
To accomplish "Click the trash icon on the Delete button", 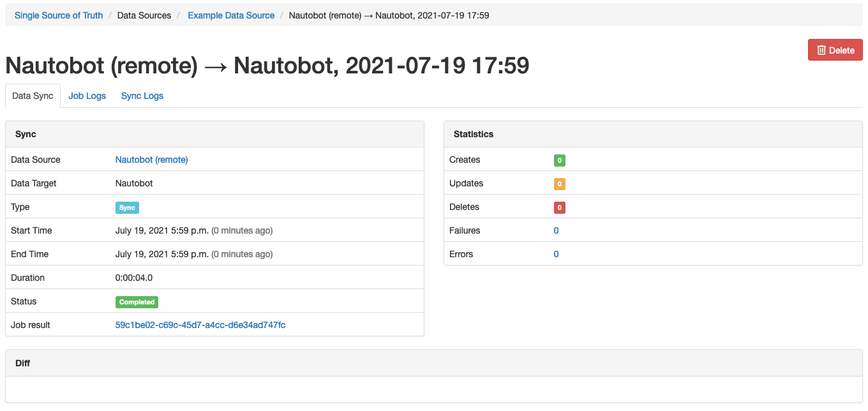I will [821, 49].
